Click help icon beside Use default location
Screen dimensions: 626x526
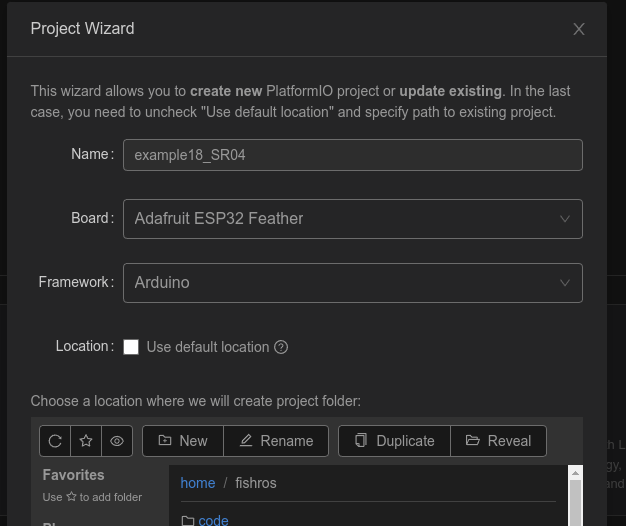(281, 347)
